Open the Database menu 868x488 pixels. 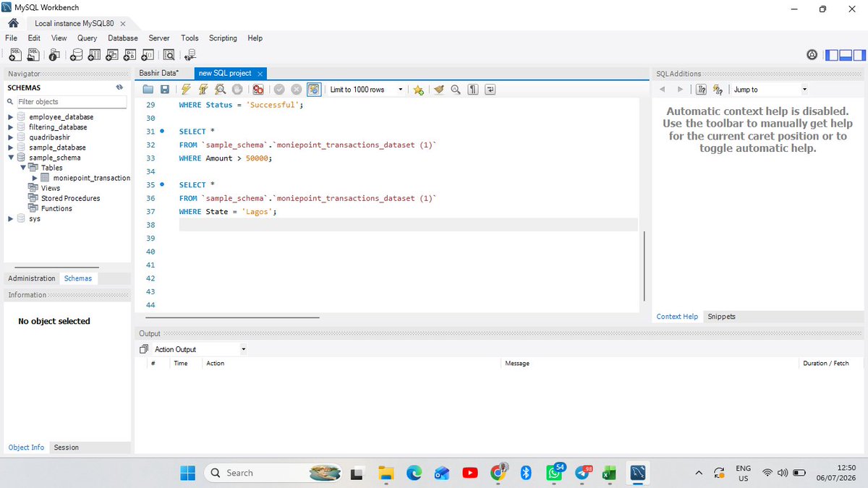[123, 38]
